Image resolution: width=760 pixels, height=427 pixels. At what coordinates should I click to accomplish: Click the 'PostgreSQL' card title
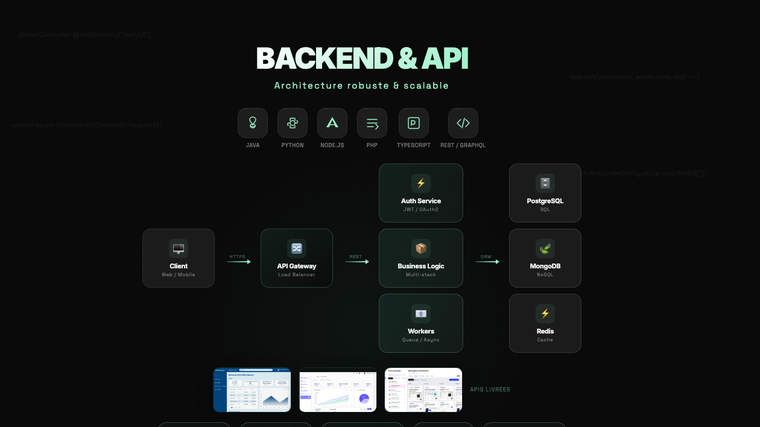coord(545,201)
